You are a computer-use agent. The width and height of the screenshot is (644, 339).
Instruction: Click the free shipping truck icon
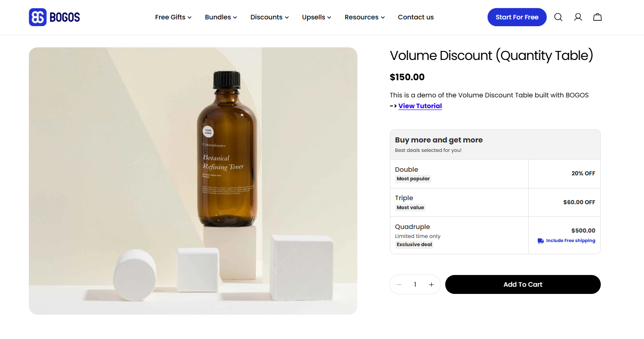click(x=540, y=241)
